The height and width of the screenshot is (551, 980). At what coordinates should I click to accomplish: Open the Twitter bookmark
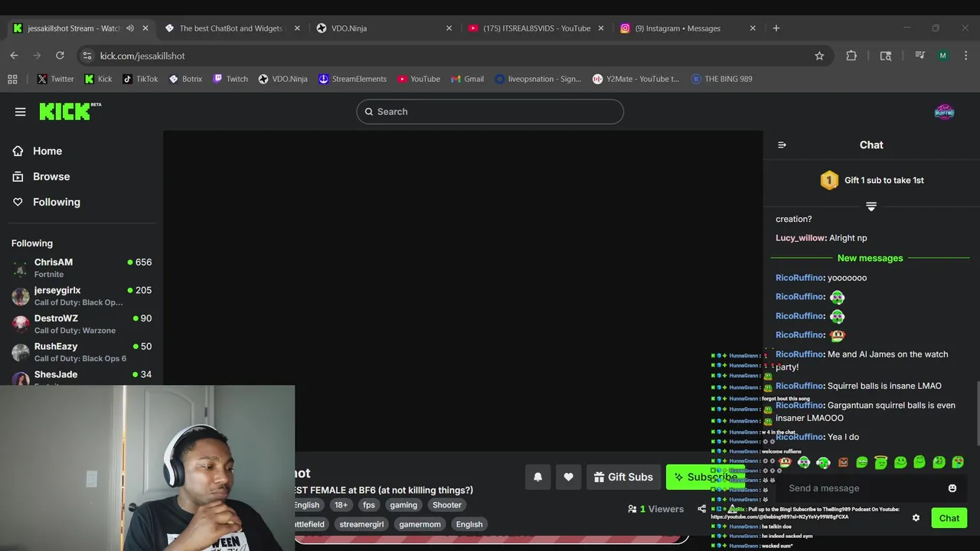pyautogui.click(x=55, y=79)
